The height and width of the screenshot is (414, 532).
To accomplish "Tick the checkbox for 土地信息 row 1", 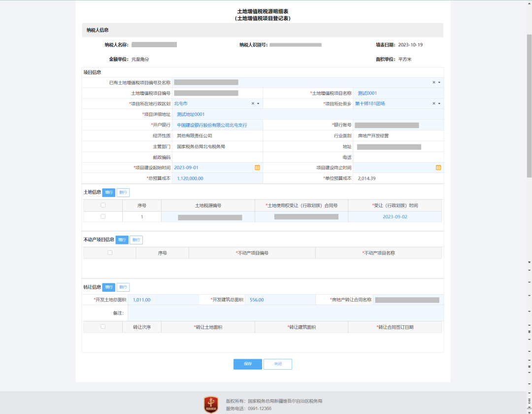I will (103, 216).
